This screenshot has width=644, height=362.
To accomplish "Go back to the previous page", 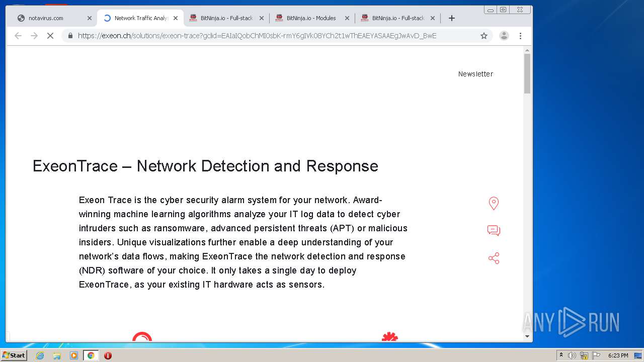I will [18, 36].
